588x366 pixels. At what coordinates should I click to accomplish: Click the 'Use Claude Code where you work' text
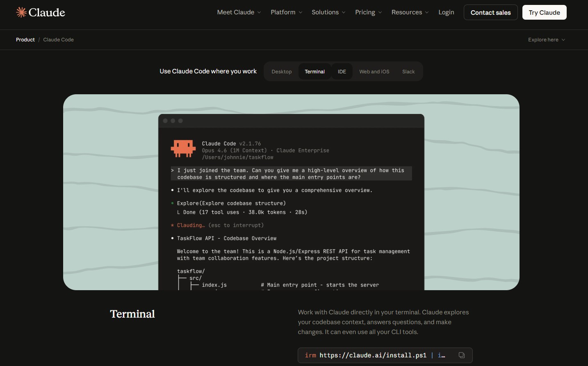208,71
